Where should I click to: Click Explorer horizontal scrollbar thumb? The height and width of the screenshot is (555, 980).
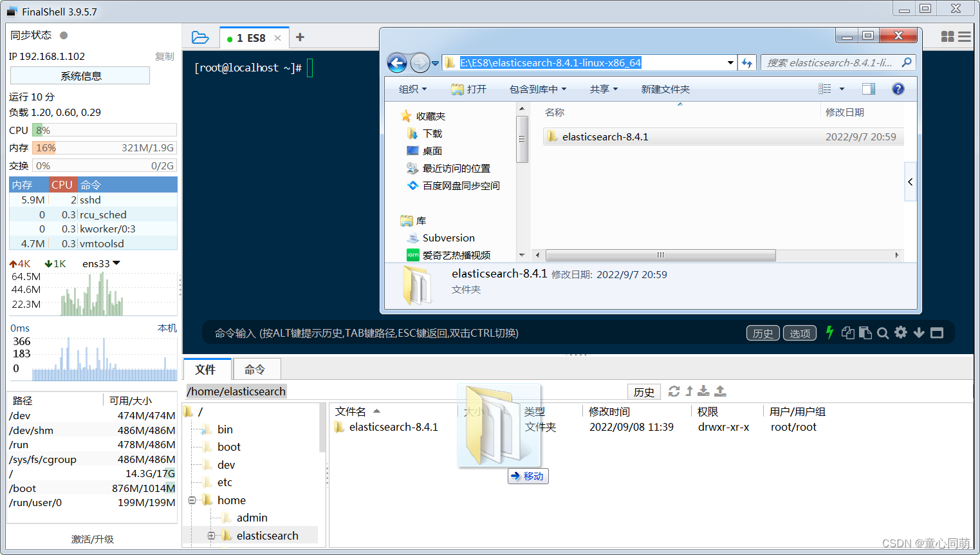pos(660,255)
